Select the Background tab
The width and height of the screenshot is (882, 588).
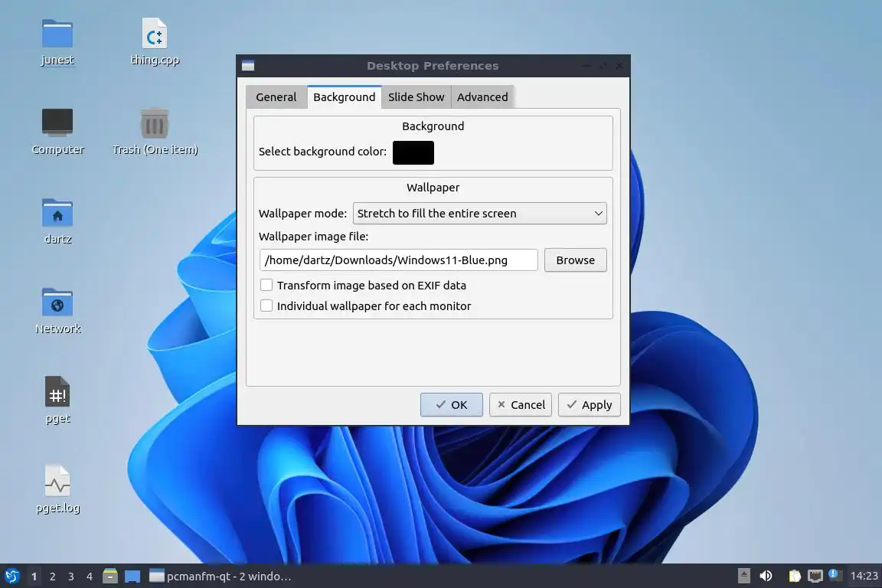click(x=345, y=96)
